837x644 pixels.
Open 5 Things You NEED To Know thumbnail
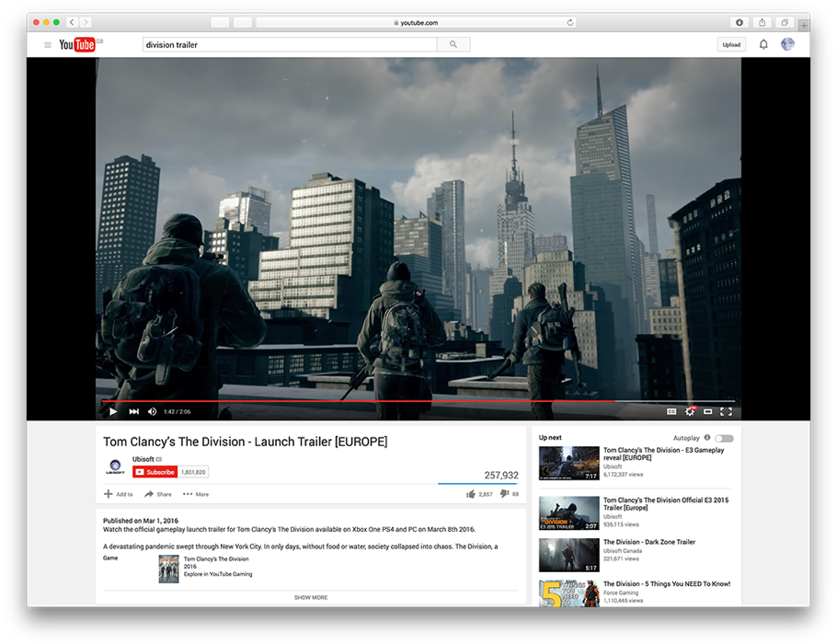coord(569,593)
